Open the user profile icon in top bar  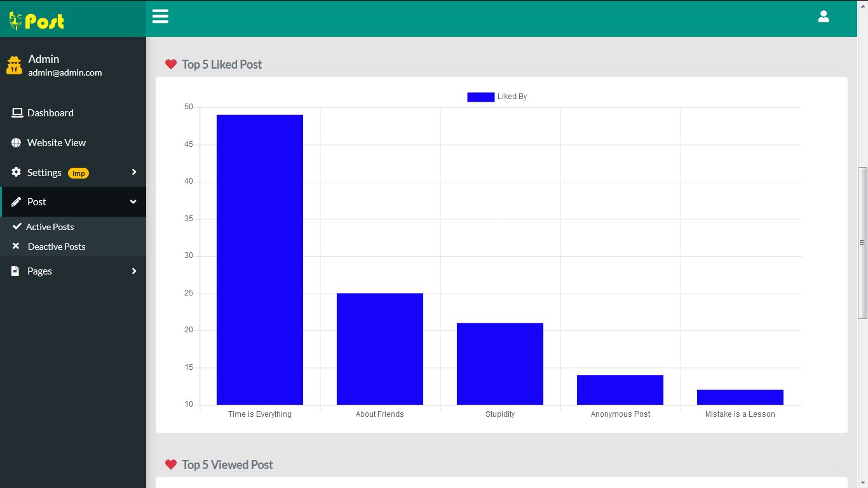(x=824, y=16)
